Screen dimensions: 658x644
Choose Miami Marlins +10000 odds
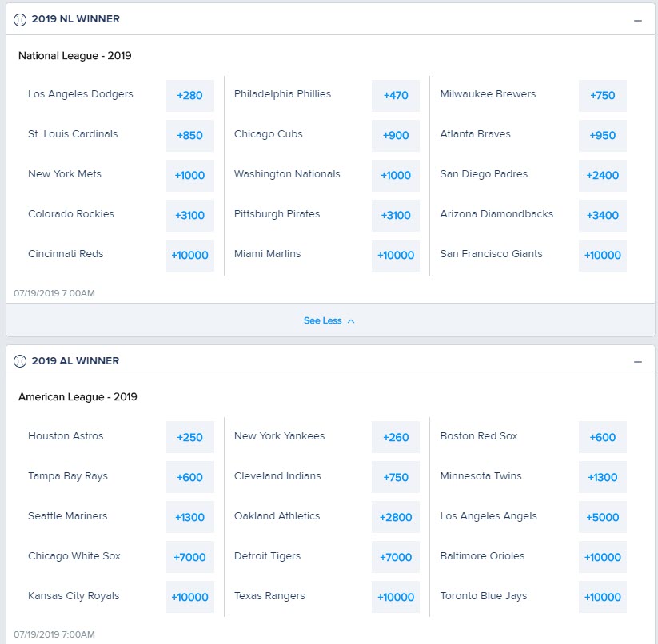[396, 256]
